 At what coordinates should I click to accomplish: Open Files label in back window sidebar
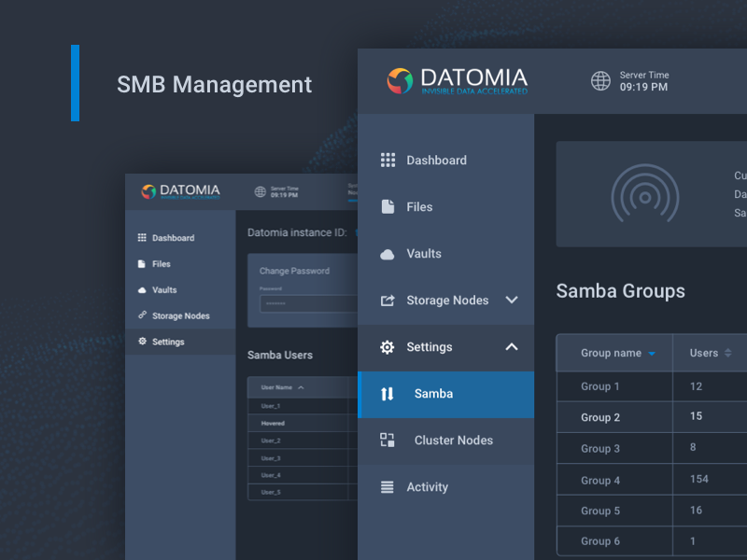click(x=161, y=264)
